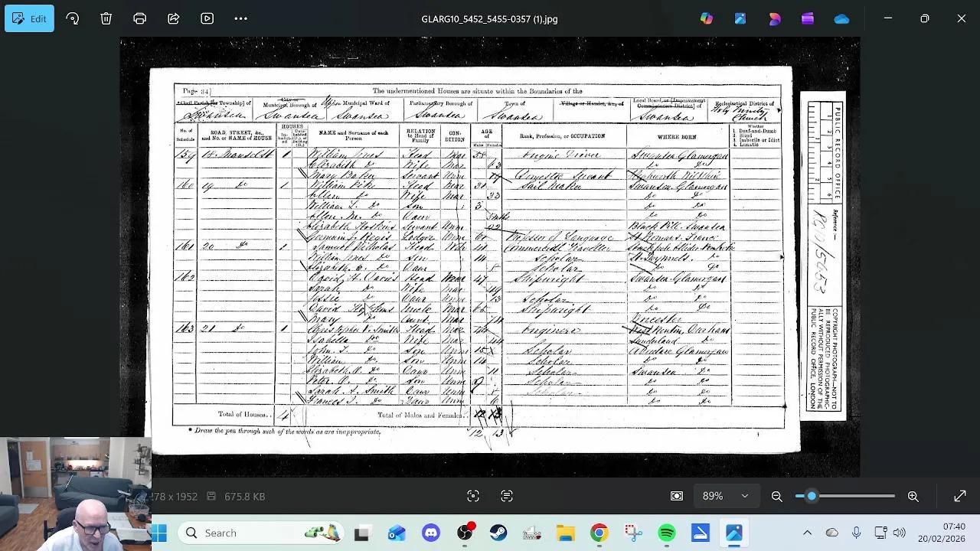Click the Windows taskbar Search box
This screenshot has height=551, width=980.
pos(260,533)
